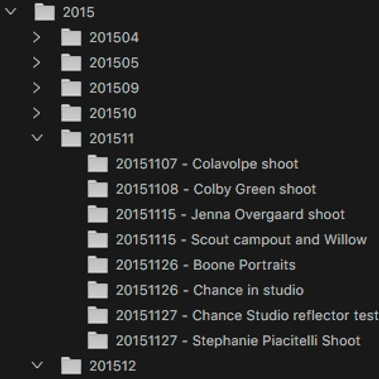
Task: Click the 2015 folder icon
Action: pos(45,12)
